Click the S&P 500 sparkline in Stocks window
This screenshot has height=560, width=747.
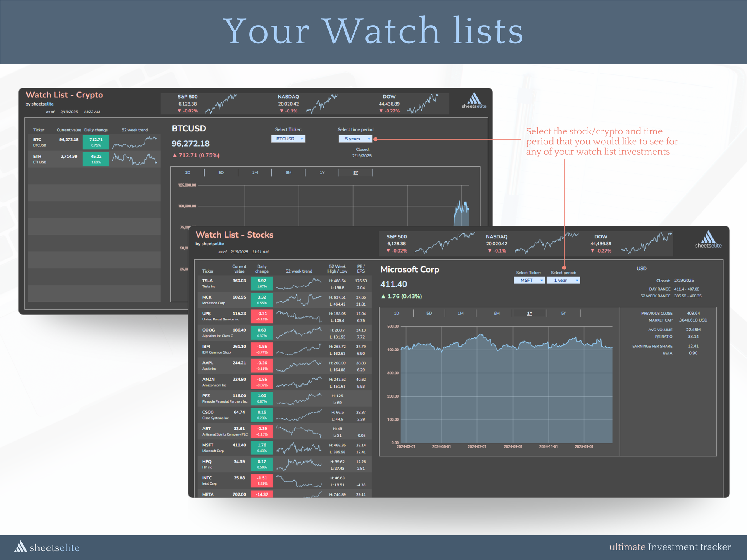(x=445, y=243)
